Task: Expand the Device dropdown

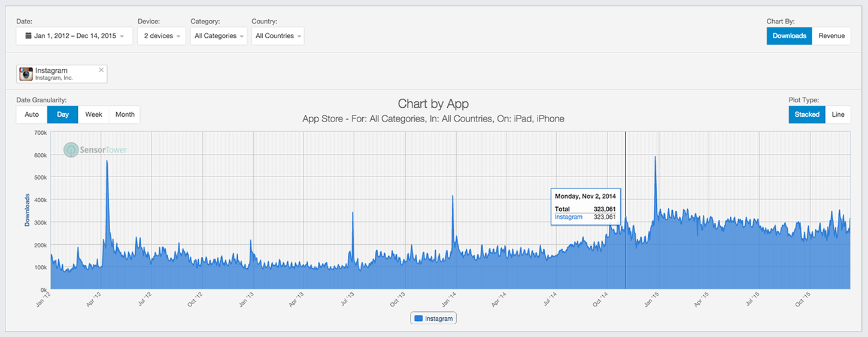Action: [x=162, y=36]
